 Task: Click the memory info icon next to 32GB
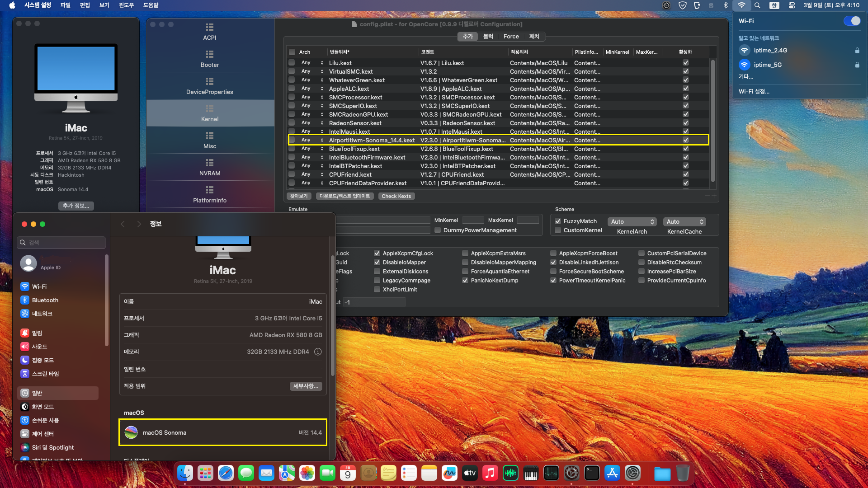318,352
